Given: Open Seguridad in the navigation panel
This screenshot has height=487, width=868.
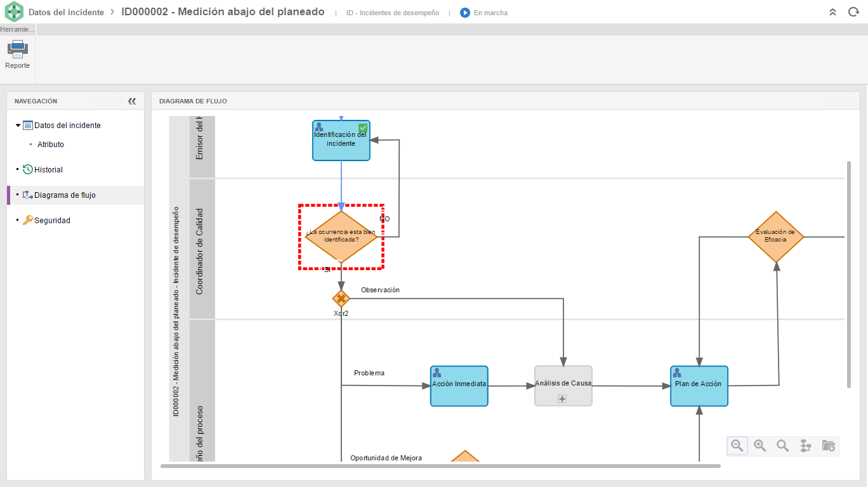Looking at the screenshot, I should (x=52, y=221).
